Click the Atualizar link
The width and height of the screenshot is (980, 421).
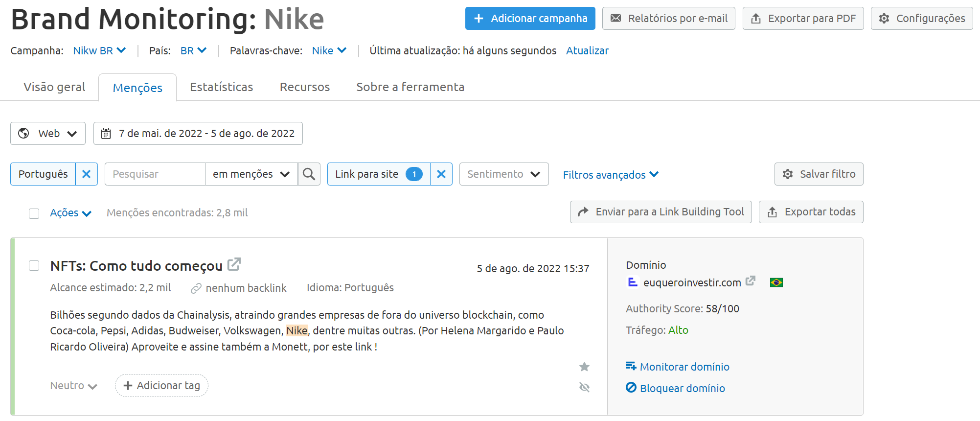pos(587,50)
